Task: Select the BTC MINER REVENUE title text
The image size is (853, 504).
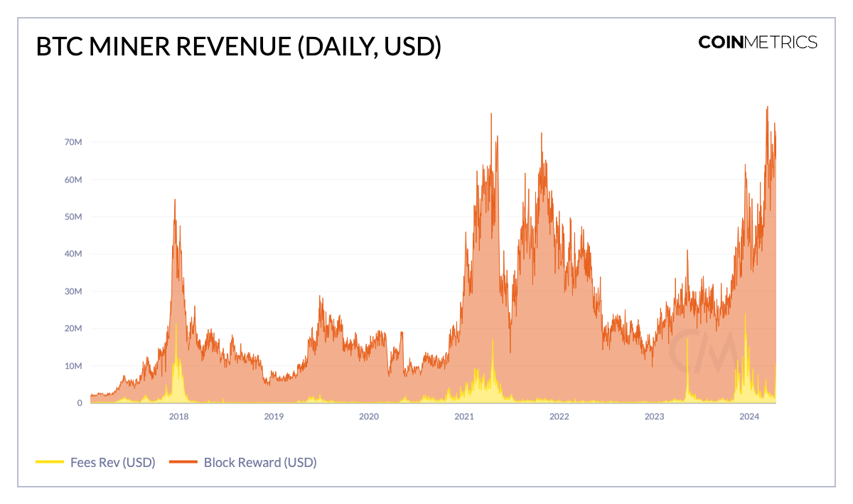Action: coord(239,47)
